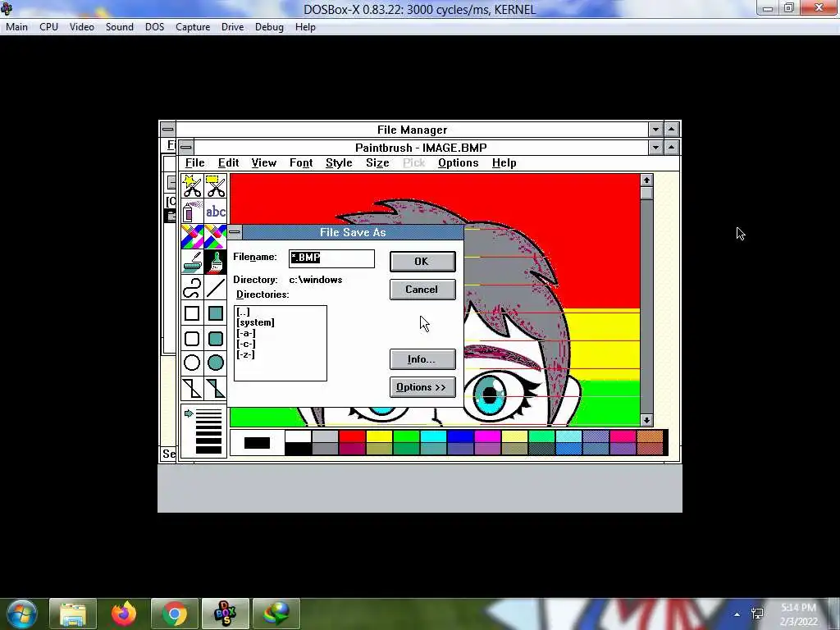
Task: Pick the Filled Rounded Box tool
Action: coord(216,338)
